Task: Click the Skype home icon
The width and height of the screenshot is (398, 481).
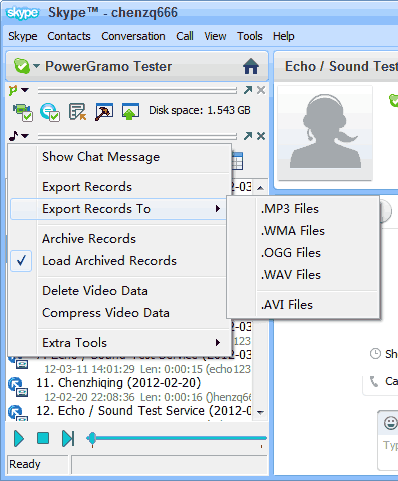Action: click(x=251, y=66)
